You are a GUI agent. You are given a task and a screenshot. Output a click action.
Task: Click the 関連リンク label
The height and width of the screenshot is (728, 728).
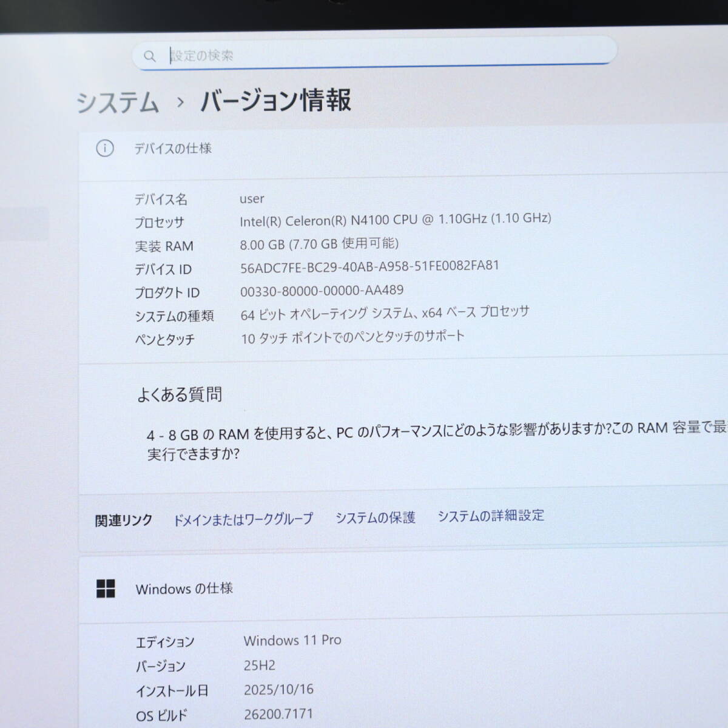(x=124, y=521)
